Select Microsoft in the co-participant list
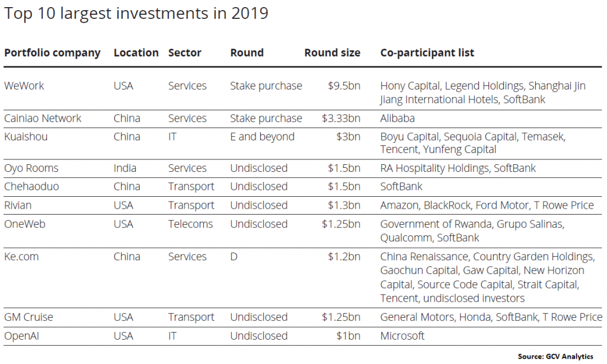 pos(402,336)
